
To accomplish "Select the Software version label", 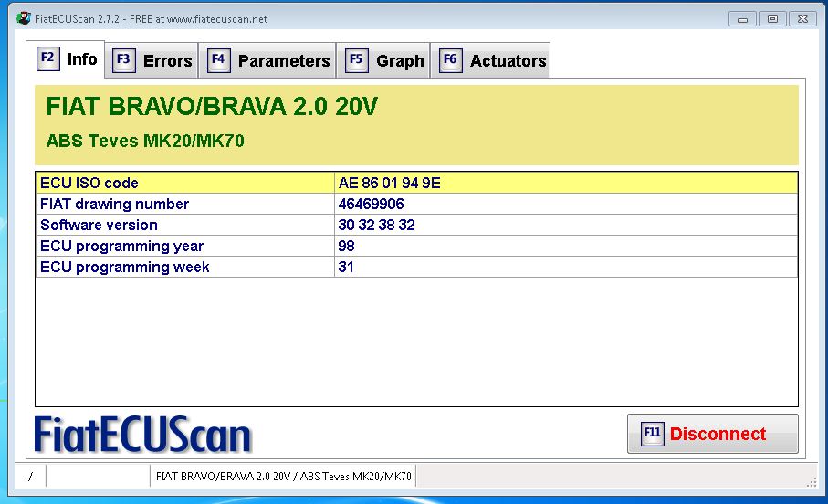I will pos(99,225).
